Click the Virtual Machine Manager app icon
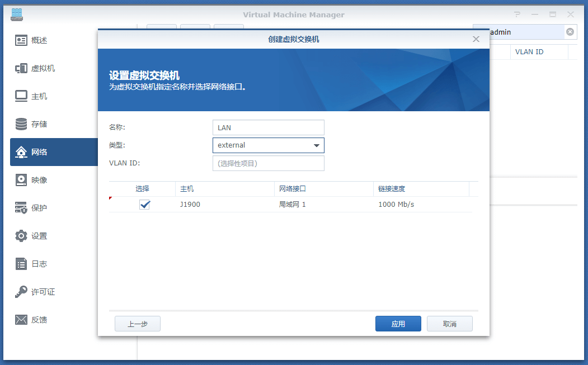Image resolution: width=588 pixels, height=365 pixels. (17, 14)
